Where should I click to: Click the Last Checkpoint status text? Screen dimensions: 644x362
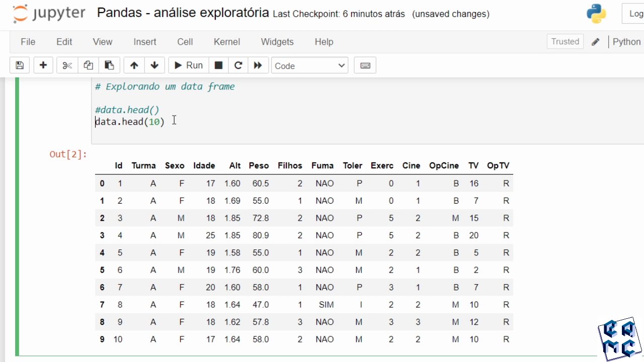click(339, 14)
